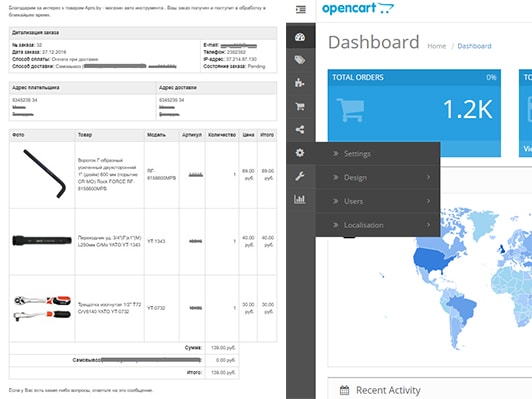Expand the Localisation submenu arrow
The image size is (532, 399).
[x=429, y=225]
